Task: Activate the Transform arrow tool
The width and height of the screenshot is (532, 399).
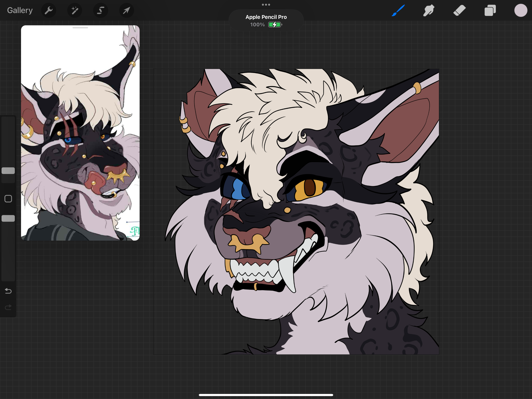Action: pyautogui.click(x=127, y=10)
